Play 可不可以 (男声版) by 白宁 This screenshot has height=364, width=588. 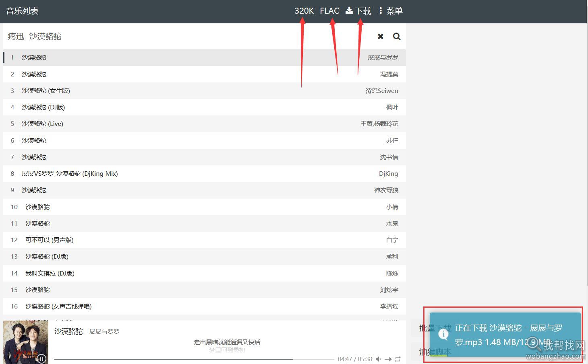point(205,240)
